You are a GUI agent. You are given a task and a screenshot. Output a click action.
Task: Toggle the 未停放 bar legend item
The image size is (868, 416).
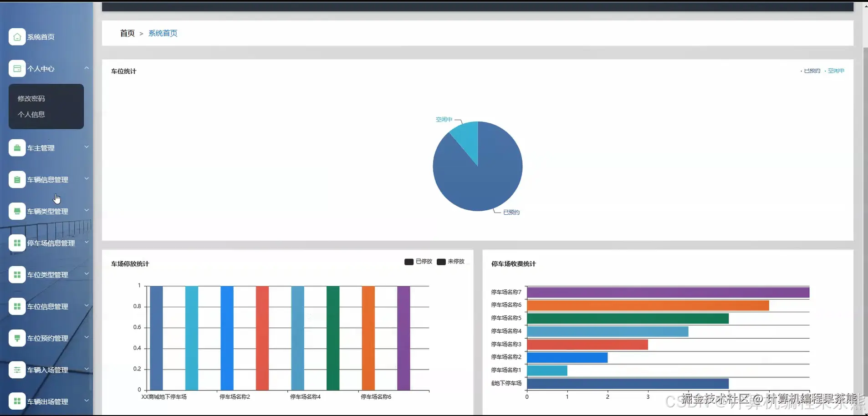pyautogui.click(x=450, y=262)
